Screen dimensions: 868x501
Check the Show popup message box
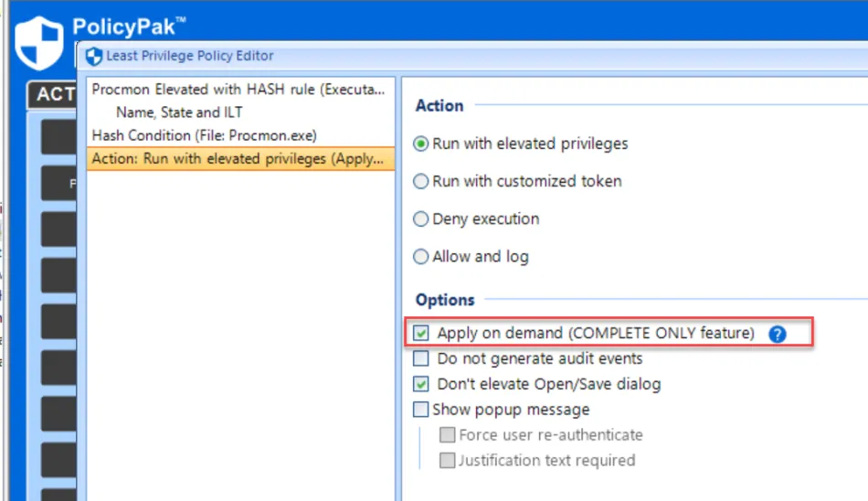pyautogui.click(x=421, y=410)
